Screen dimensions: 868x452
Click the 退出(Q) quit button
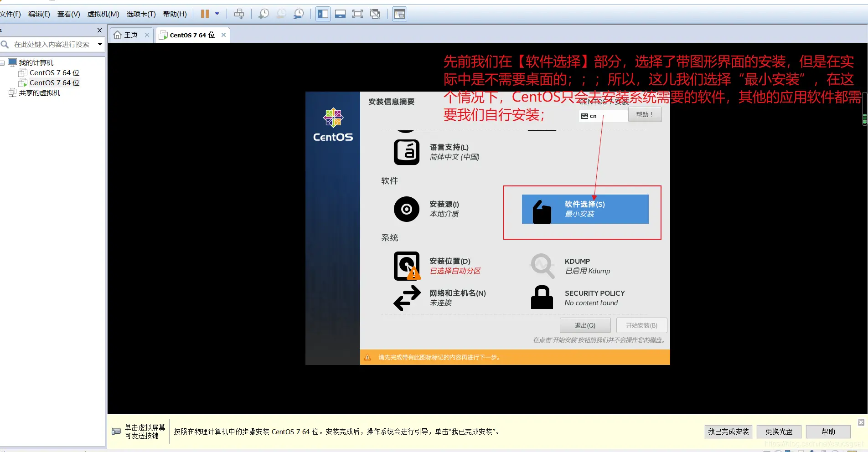coord(585,325)
